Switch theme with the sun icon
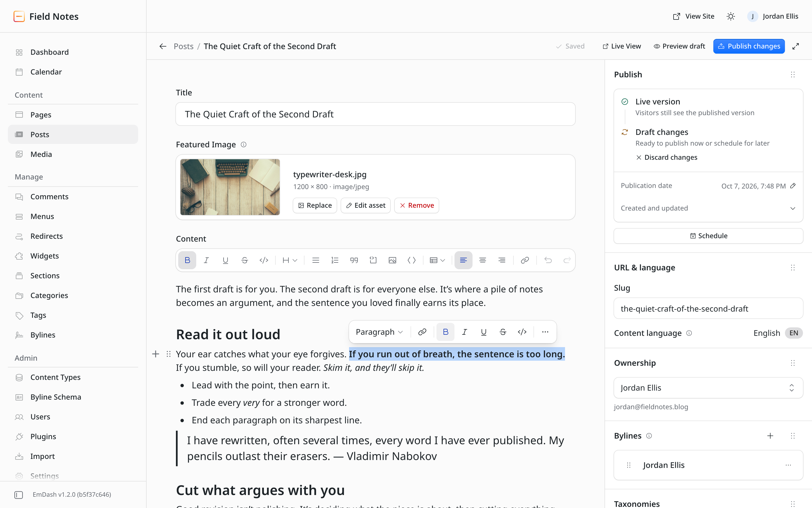 tap(731, 16)
